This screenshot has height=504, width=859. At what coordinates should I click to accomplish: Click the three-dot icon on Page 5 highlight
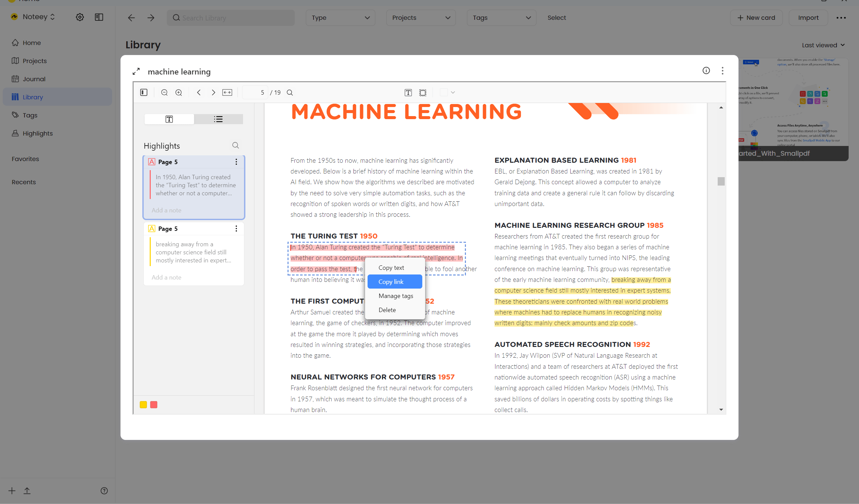tap(237, 162)
